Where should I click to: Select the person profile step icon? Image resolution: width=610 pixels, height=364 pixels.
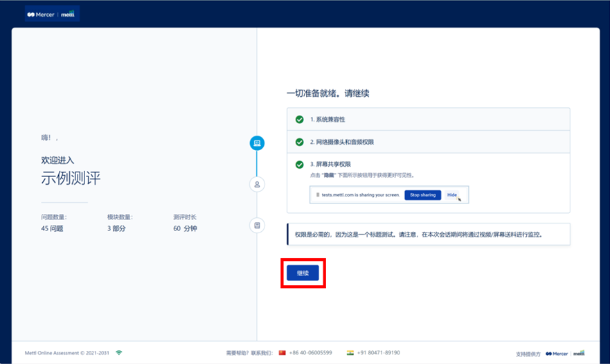[257, 185]
